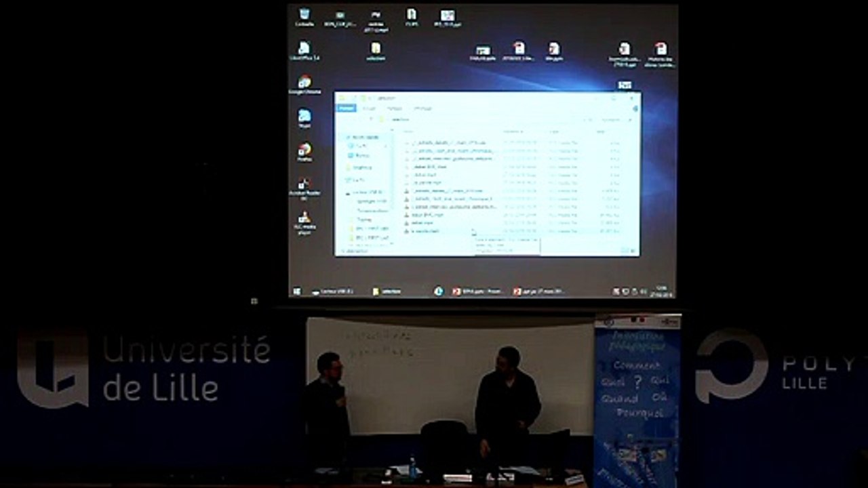Image resolution: width=868 pixels, height=488 pixels.
Task: Open Lecteur USB (E:) taskbar window
Action: (332, 291)
